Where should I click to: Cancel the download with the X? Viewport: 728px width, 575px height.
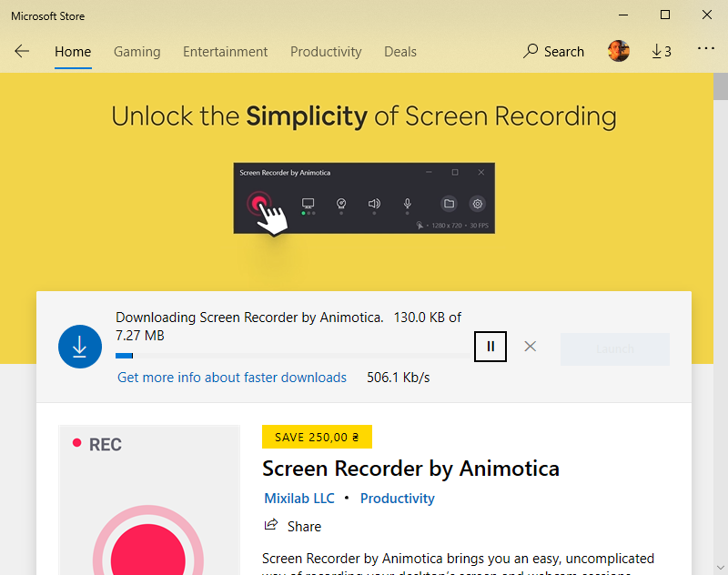(x=531, y=347)
